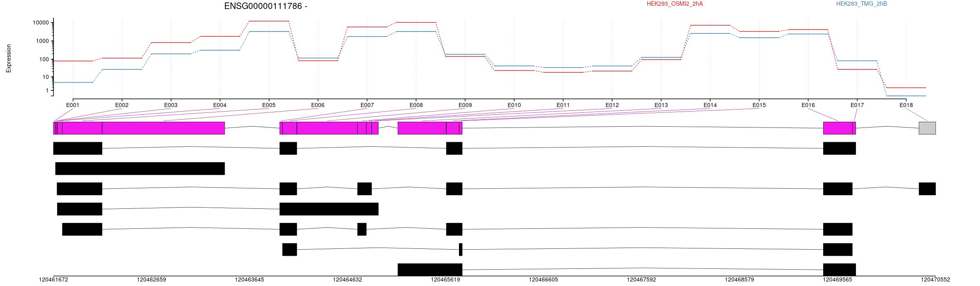The image size is (980, 286).
Task: Click exon label E006
Action: (x=318, y=105)
